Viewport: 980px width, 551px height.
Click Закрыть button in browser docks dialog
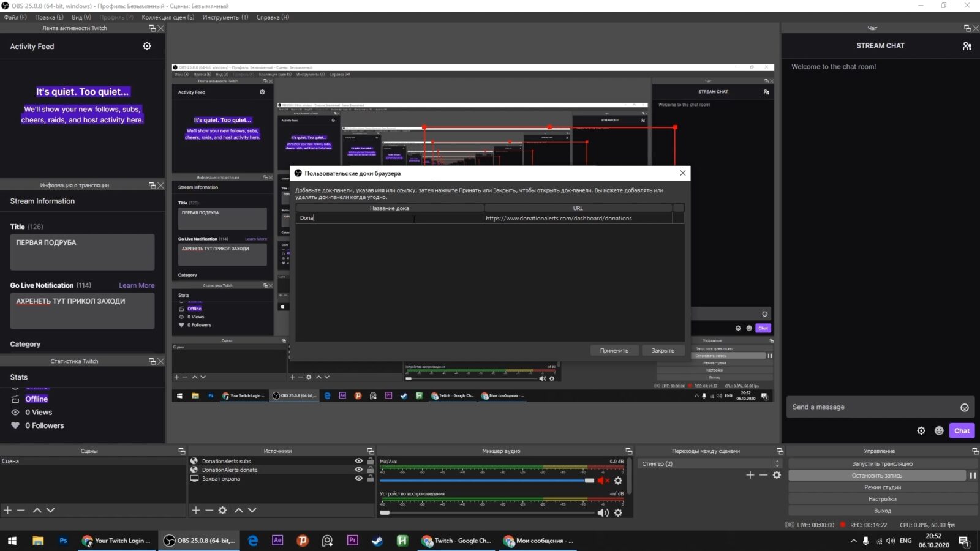click(663, 351)
